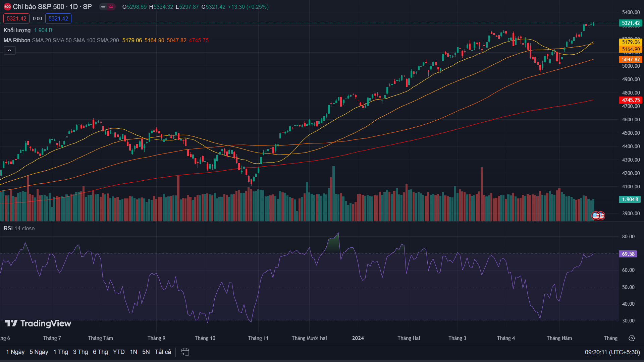
Task: Open the Chỉ báo S&P 500 symbol title
Action: (52, 7)
